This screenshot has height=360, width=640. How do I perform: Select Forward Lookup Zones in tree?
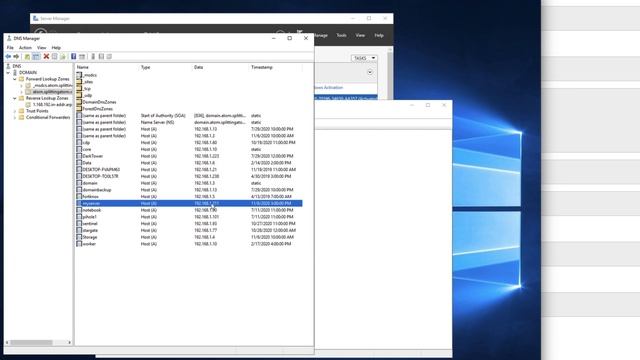[x=47, y=79]
